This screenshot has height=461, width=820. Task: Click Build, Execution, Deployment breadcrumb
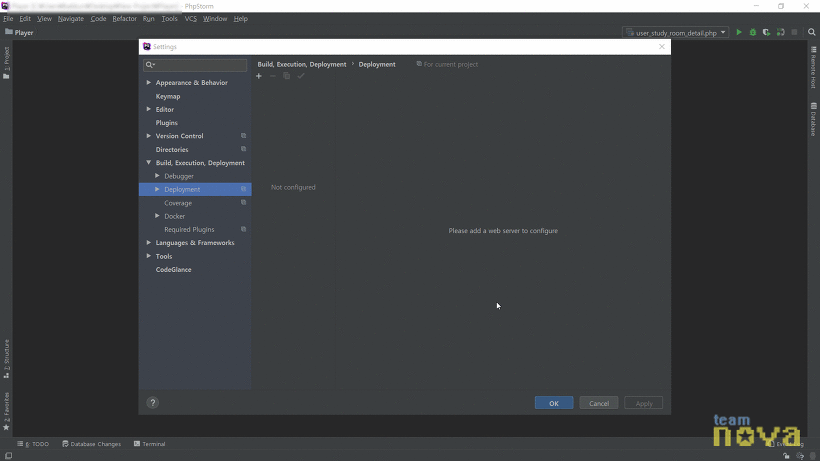[x=302, y=64]
